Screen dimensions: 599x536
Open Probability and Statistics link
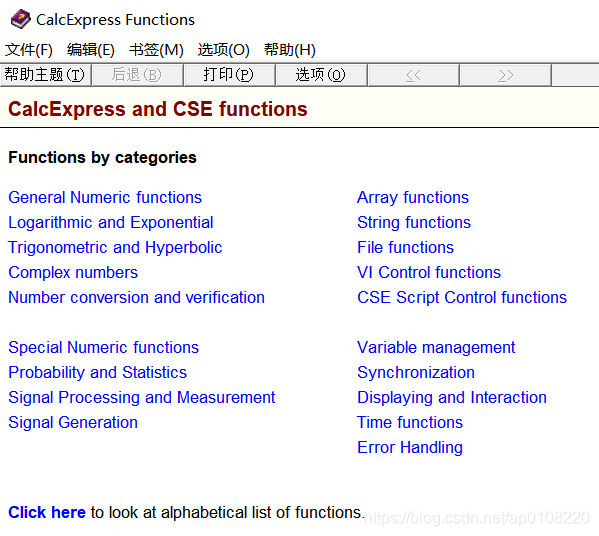point(97,372)
